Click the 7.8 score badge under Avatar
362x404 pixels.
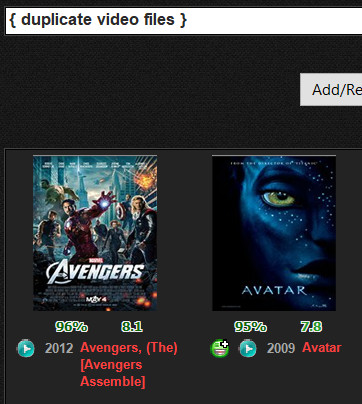tap(311, 327)
